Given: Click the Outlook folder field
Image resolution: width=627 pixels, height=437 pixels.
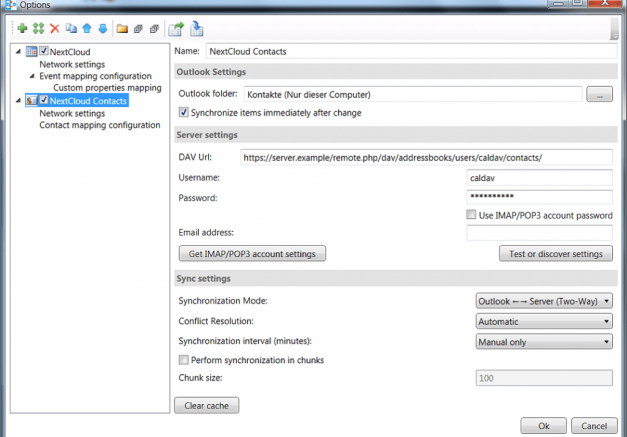Looking at the screenshot, I should click(x=413, y=94).
